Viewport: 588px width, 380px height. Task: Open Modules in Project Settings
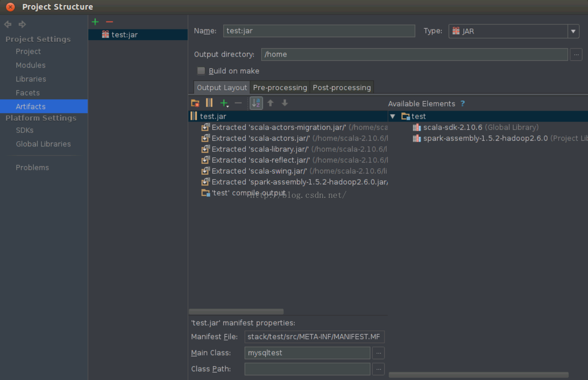coord(30,65)
